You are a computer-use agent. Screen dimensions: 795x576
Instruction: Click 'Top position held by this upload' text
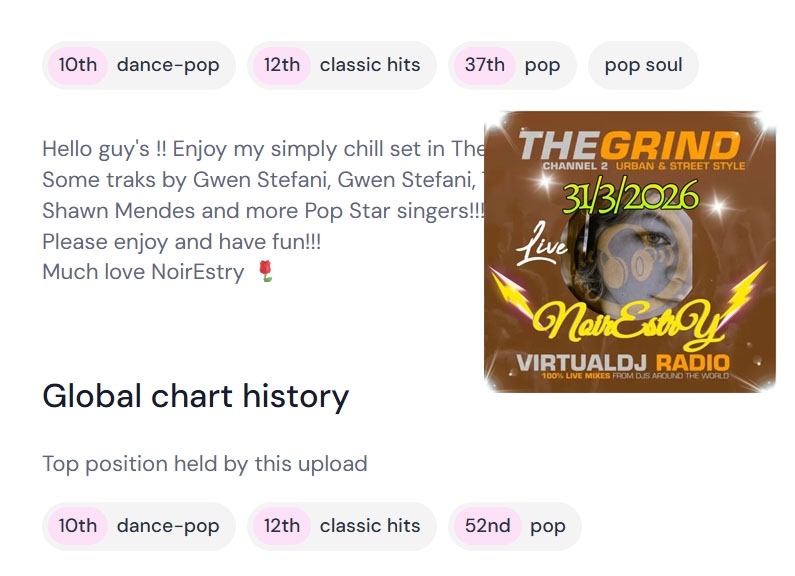(204, 464)
